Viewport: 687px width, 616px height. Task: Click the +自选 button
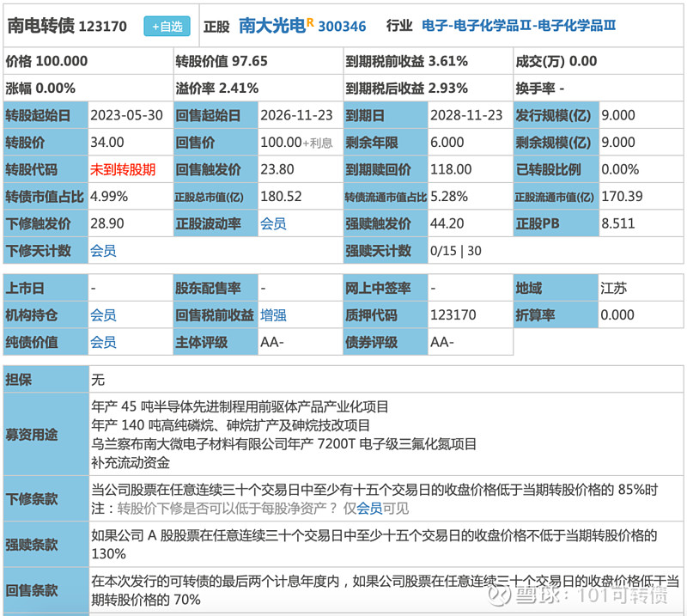pos(167,27)
